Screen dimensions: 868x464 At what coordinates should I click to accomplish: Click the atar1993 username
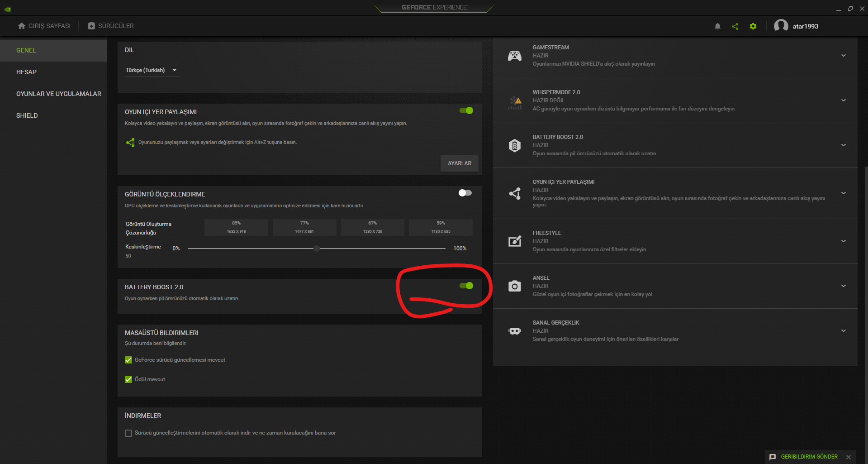click(806, 26)
